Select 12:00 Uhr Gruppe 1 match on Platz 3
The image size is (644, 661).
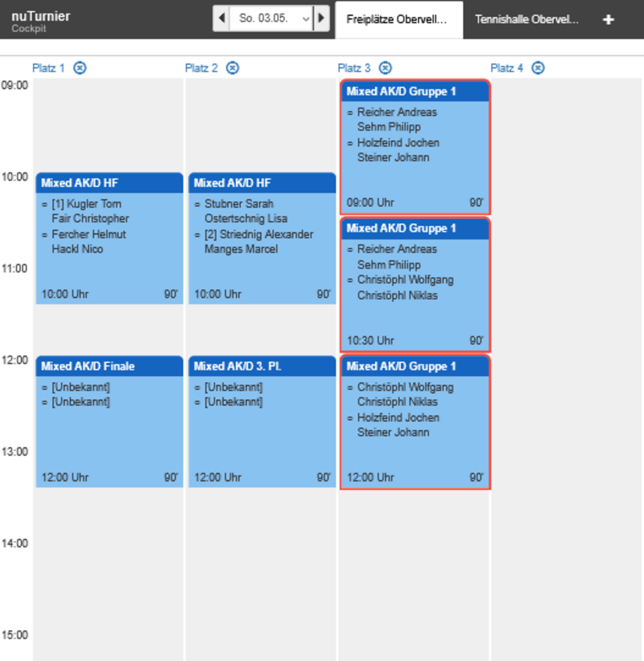(x=415, y=422)
